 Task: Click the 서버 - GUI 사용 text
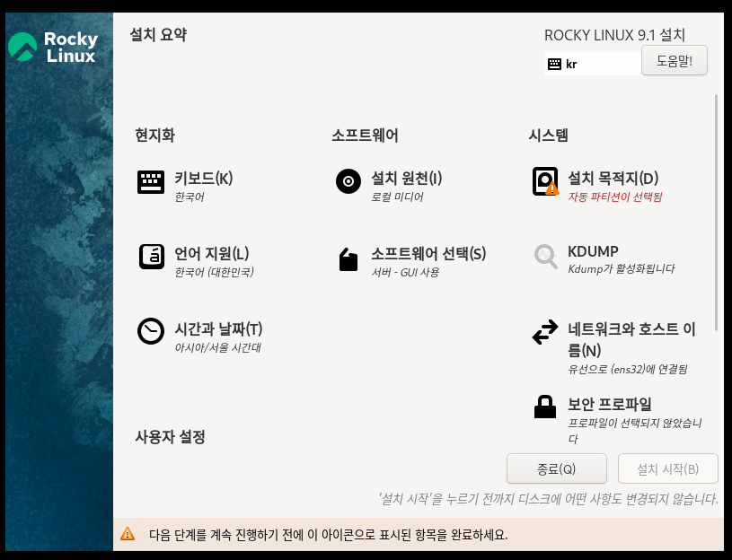pyautogui.click(x=405, y=272)
